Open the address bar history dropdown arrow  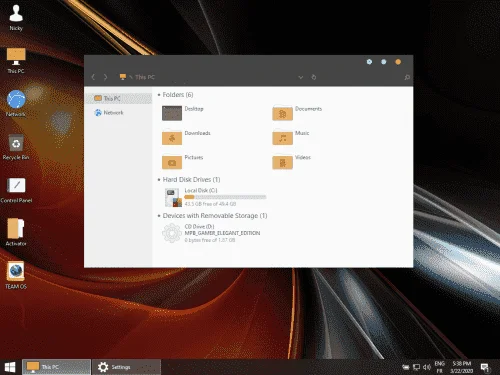[x=300, y=77]
